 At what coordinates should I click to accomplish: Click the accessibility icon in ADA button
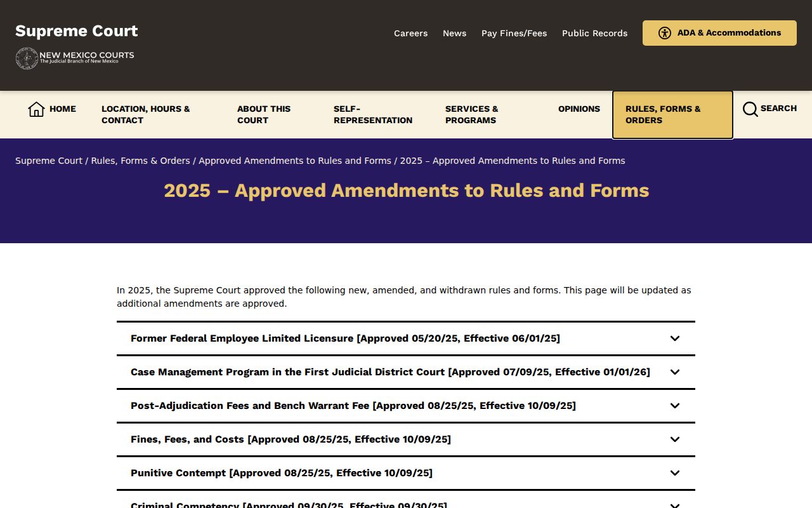pyautogui.click(x=665, y=33)
